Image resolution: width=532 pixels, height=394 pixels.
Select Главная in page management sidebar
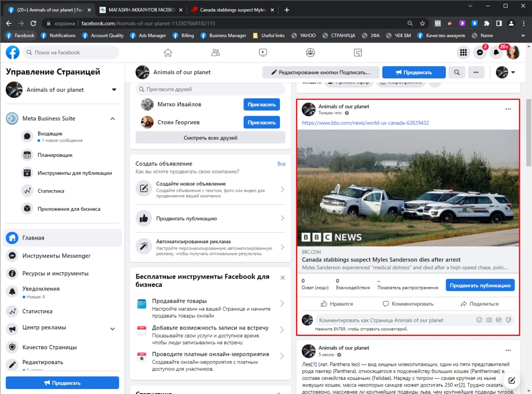pos(62,238)
